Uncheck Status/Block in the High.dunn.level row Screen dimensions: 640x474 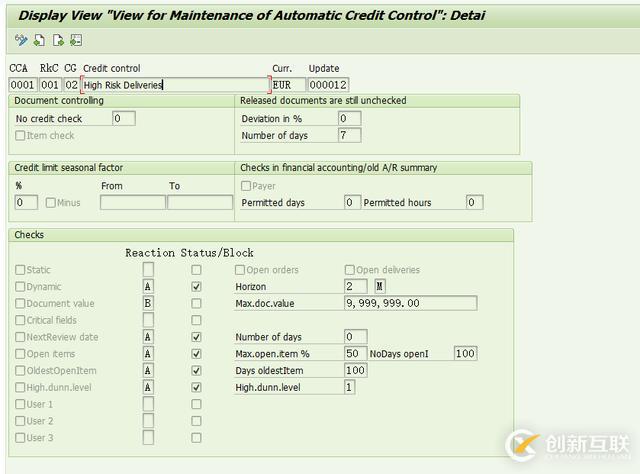(196, 387)
